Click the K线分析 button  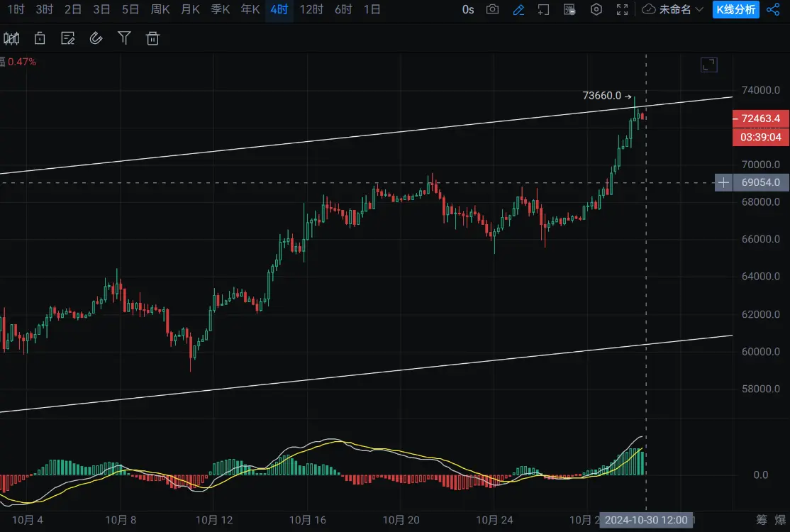pyautogui.click(x=735, y=9)
